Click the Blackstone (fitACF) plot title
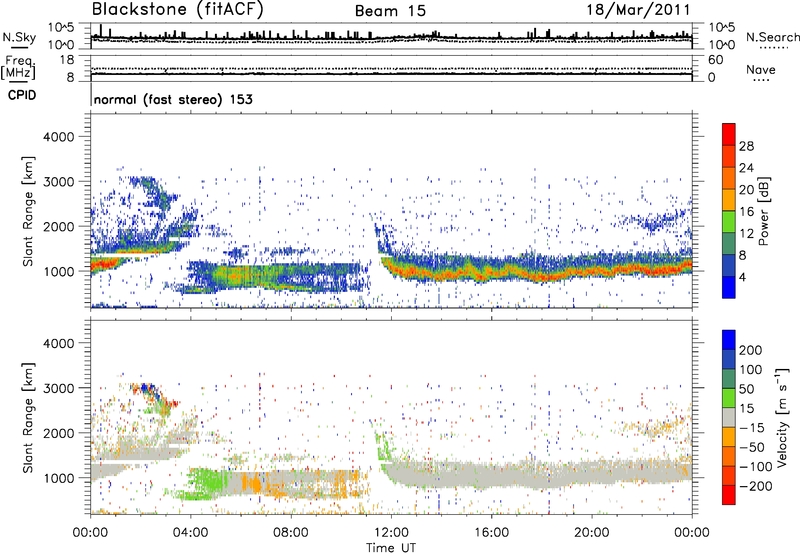This screenshot has width=800, height=554. [178, 10]
